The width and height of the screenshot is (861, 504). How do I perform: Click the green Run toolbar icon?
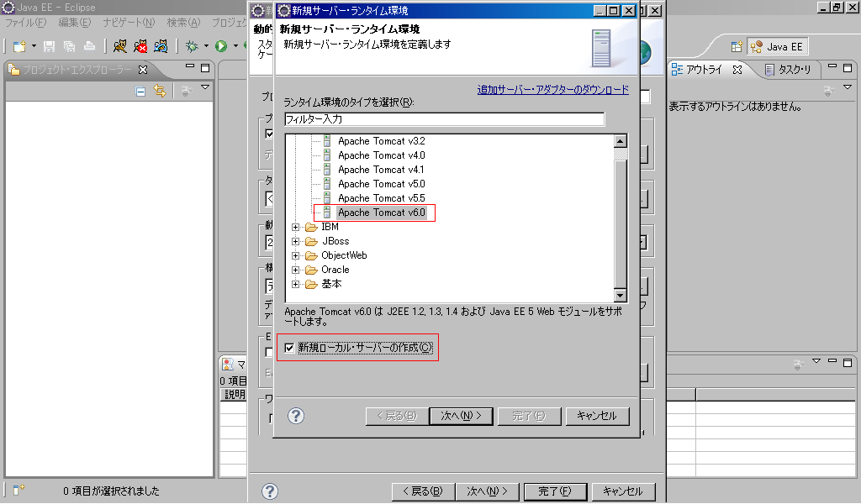(221, 46)
